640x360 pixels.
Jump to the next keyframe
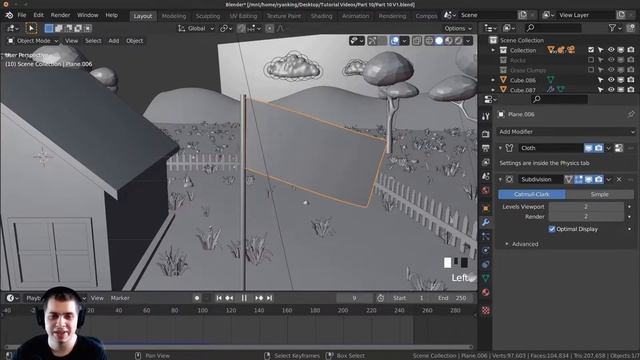click(x=259, y=298)
